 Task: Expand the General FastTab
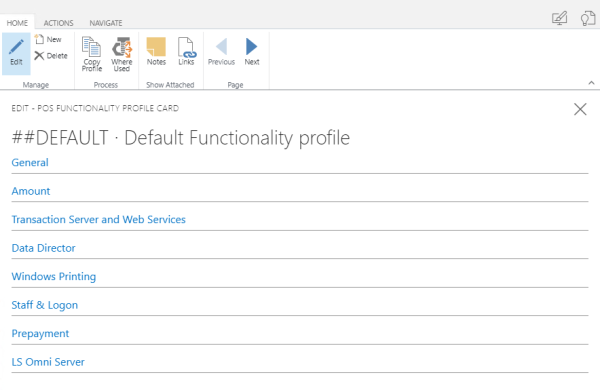tap(30, 163)
